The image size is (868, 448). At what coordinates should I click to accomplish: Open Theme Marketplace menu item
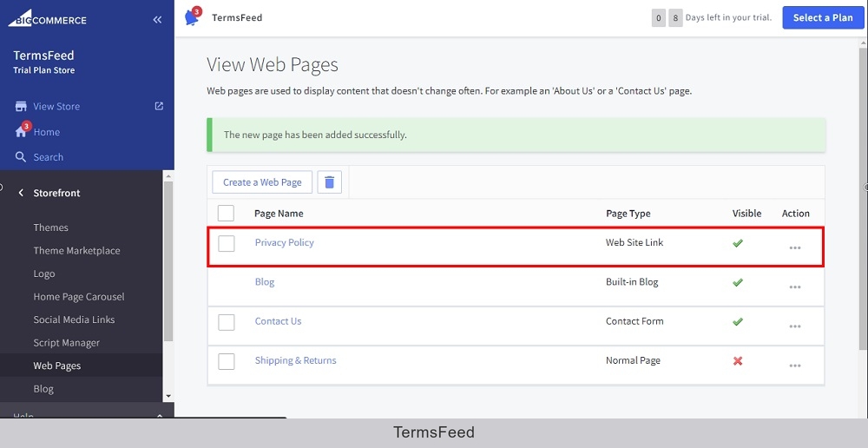pos(76,250)
